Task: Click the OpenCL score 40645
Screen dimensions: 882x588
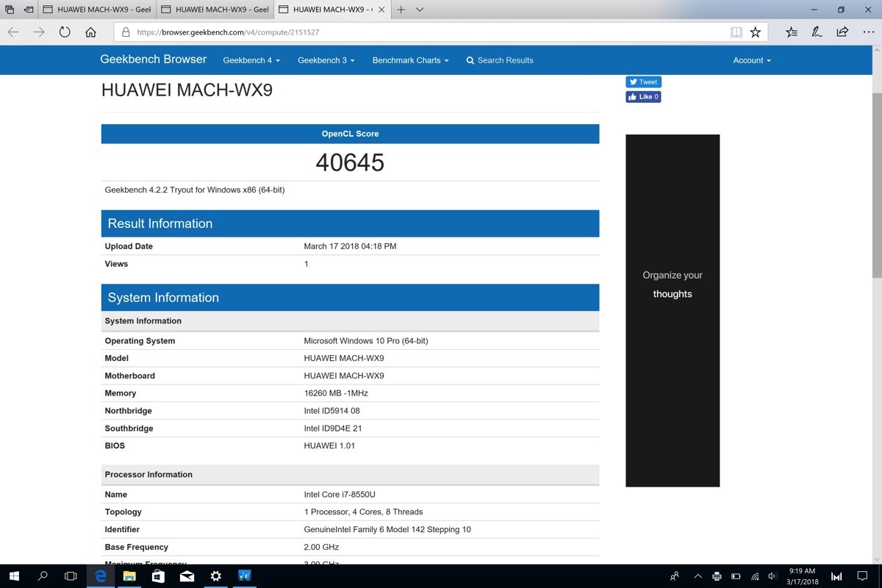Action: (x=350, y=162)
